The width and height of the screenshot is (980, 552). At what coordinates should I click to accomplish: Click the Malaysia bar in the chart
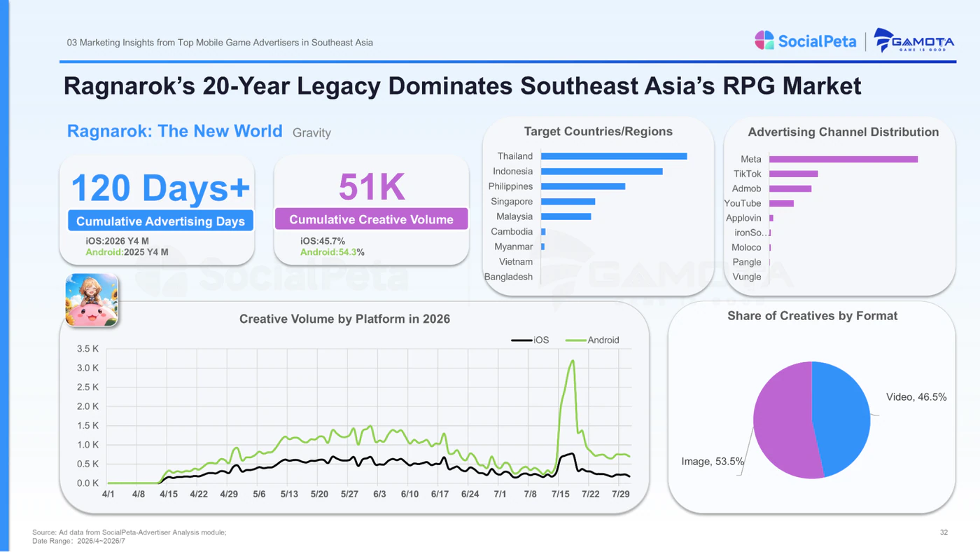point(566,216)
